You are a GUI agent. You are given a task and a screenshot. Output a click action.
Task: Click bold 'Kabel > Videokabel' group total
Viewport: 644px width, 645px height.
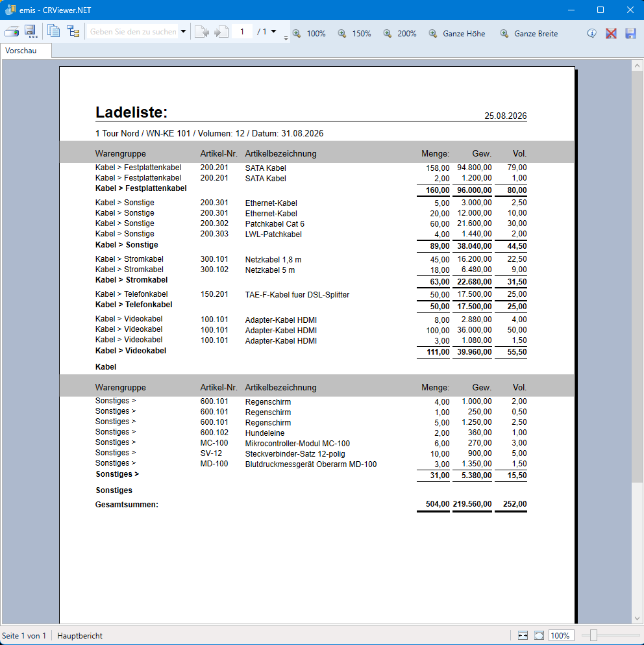pyautogui.click(x=130, y=351)
